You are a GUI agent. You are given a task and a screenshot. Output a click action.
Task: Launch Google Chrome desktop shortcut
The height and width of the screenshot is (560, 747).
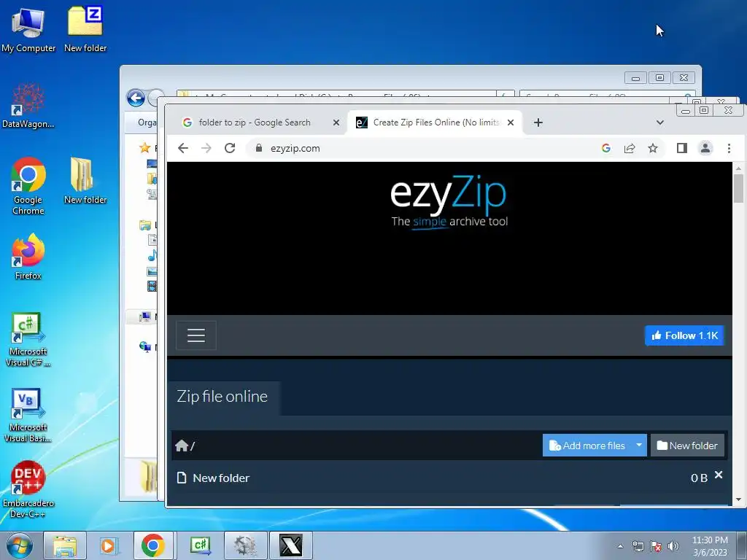pos(28,186)
